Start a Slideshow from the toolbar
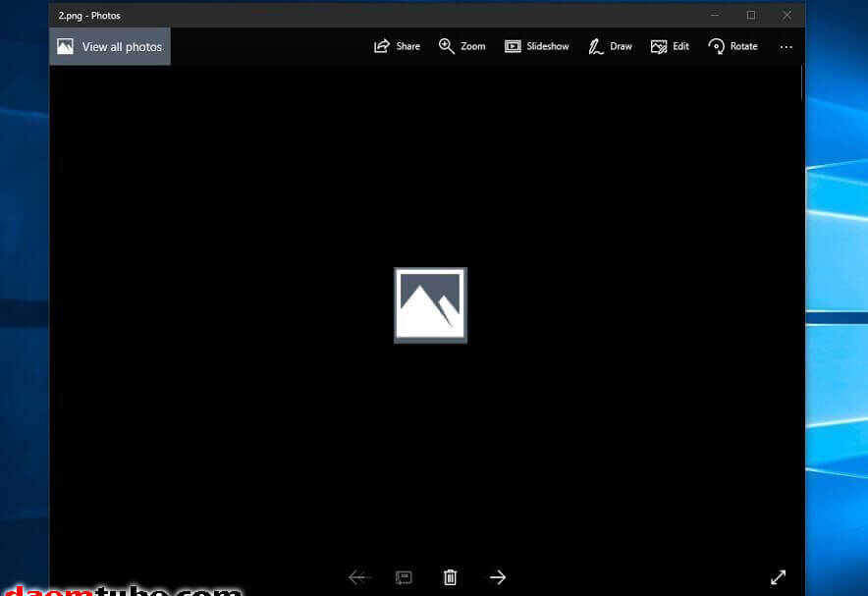This screenshot has height=596, width=868. click(513, 46)
